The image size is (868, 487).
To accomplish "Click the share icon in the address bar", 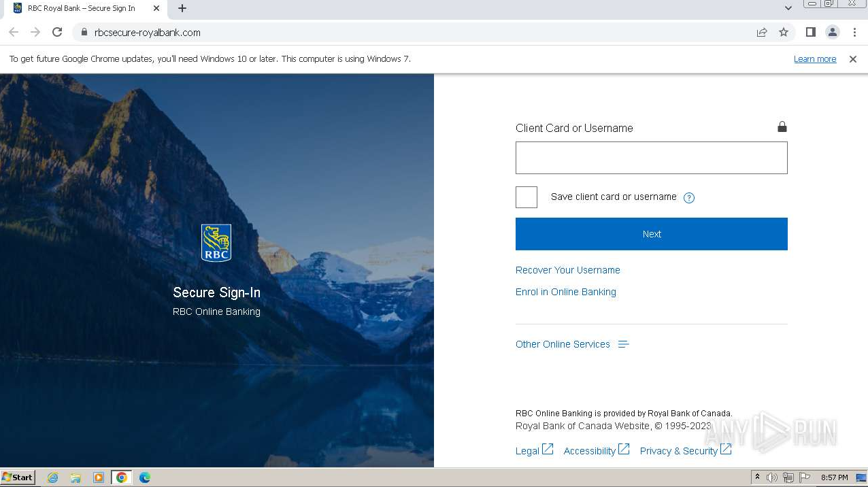I will 761,32.
